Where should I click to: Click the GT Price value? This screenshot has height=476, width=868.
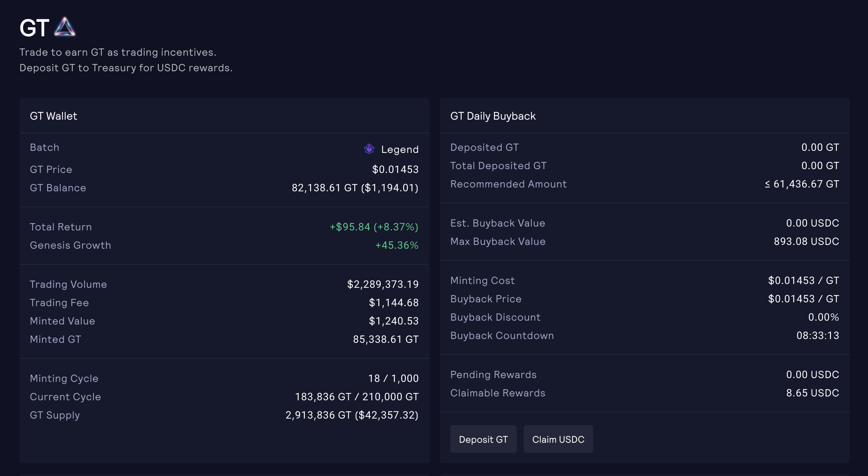(395, 170)
